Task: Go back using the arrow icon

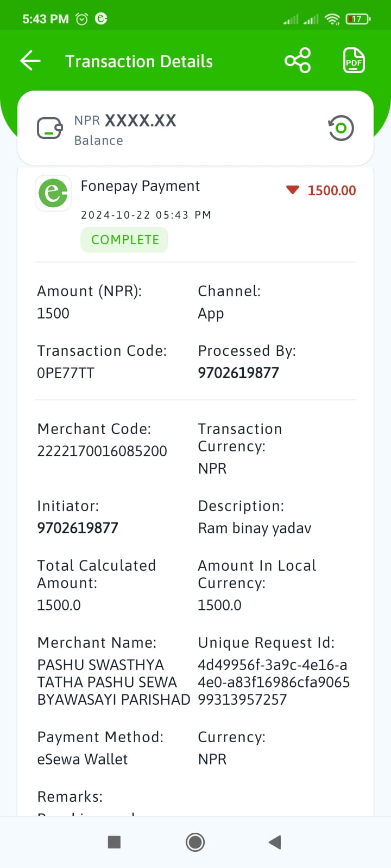Action: pyautogui.click(x=30, y=60)
